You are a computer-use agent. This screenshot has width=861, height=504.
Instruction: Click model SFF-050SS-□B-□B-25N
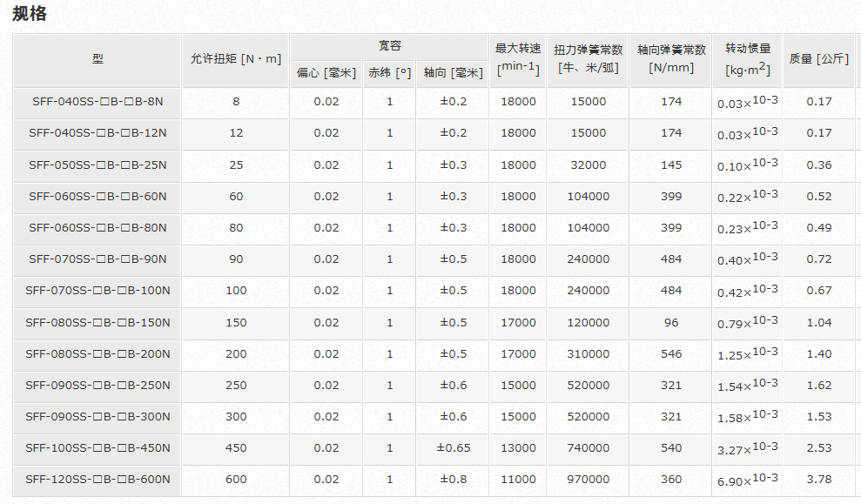(98, 165)
